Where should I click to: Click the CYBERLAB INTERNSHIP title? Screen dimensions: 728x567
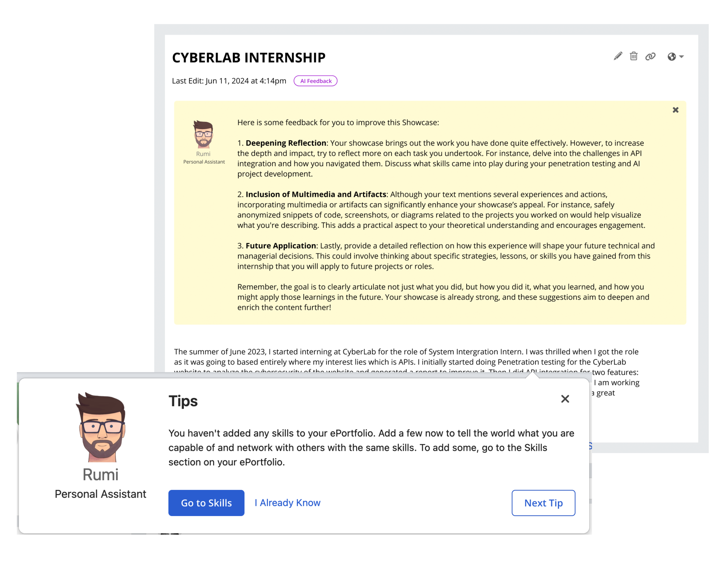click(249, 58)
